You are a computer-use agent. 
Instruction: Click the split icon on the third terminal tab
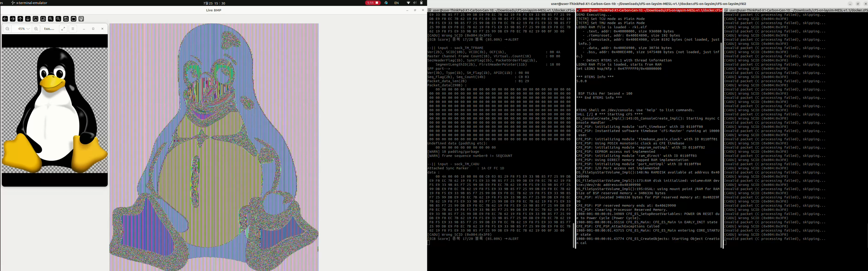pos(726,10)
